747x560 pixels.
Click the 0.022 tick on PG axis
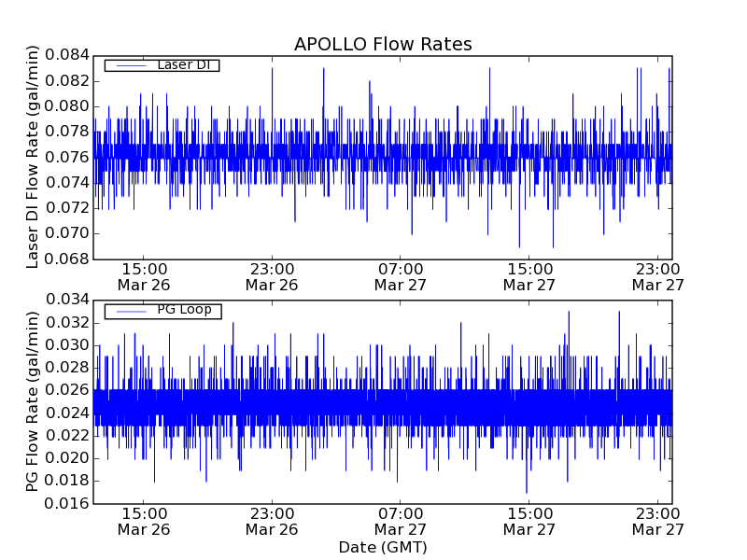tap(67, 435)
